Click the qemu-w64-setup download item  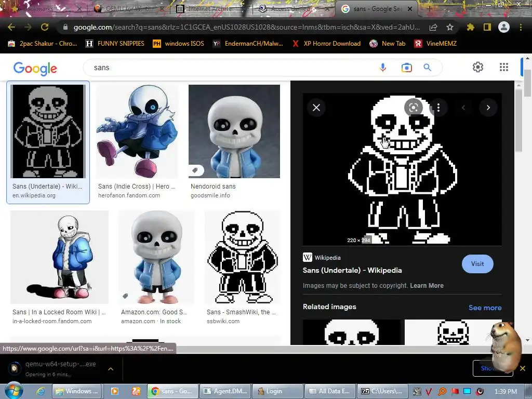54,369
